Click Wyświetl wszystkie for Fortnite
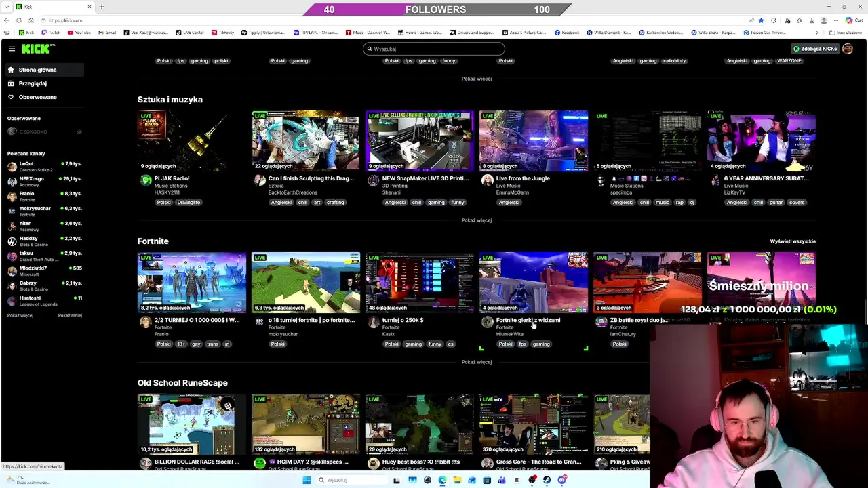 [x=793, y=241]
